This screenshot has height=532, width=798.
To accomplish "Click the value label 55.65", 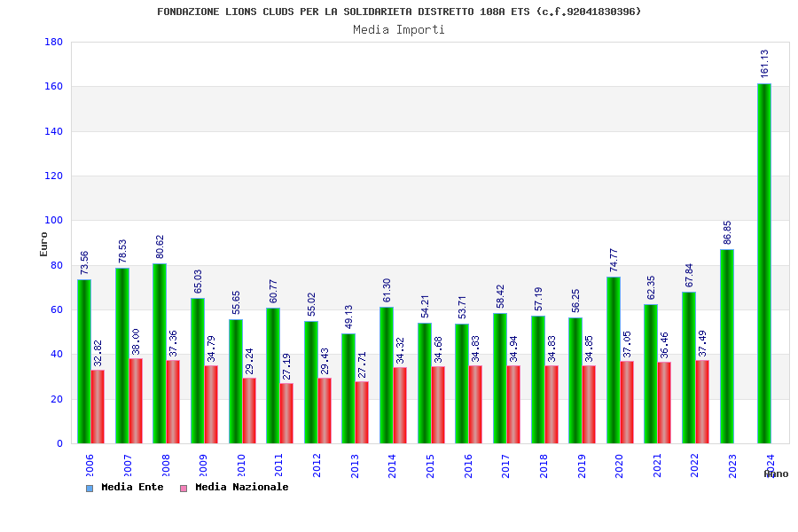I will (236, 302).
